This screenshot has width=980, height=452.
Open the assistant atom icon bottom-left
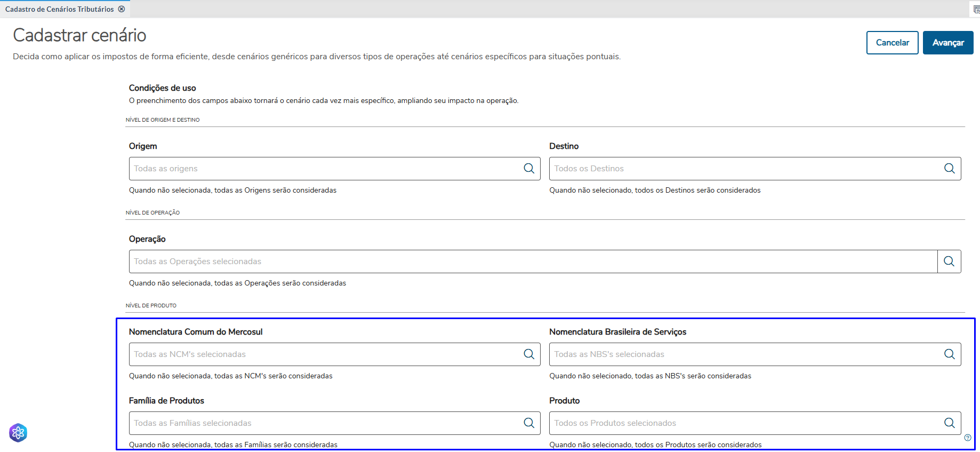[x=18, y=433]
